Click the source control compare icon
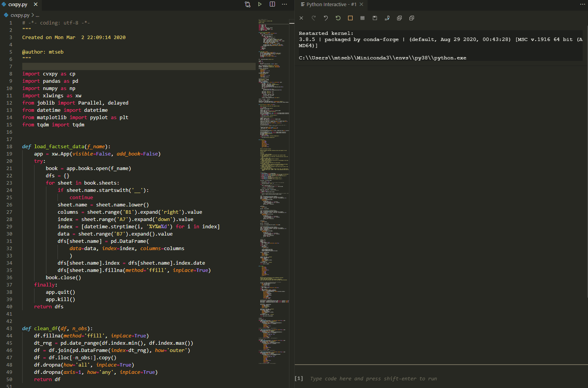Viewport: 588px width, 388px height. click(x=247, y=5)
